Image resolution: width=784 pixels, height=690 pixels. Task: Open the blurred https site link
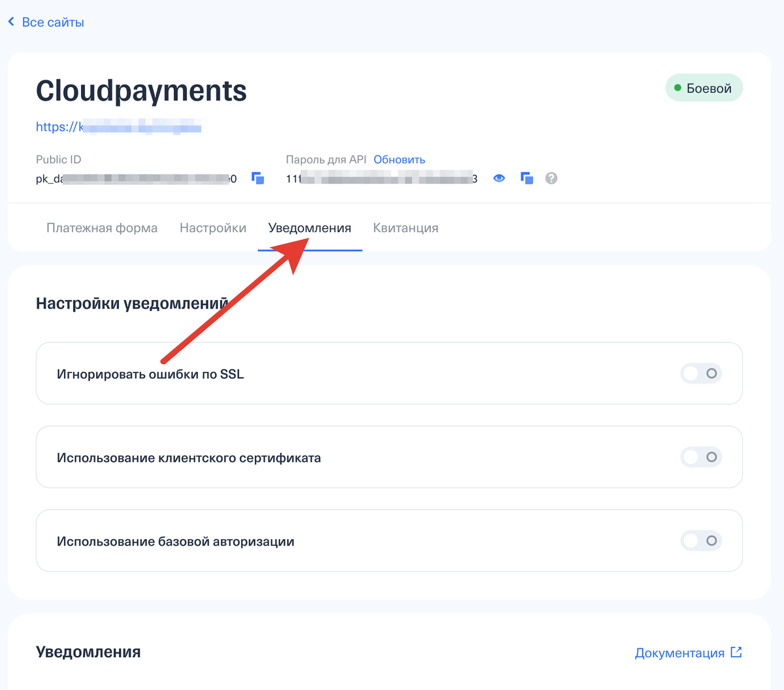(x=118, y=126)
